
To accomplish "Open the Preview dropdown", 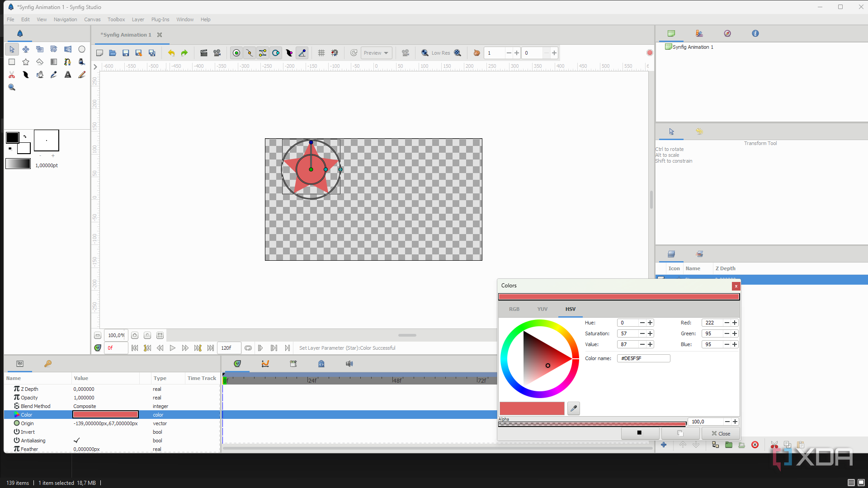I will 377,53.
